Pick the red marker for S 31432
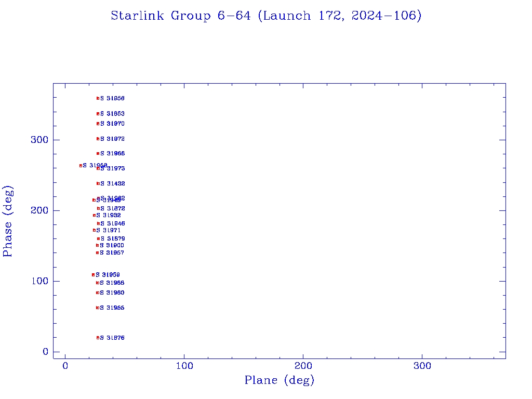 click(x=98, y=183)
